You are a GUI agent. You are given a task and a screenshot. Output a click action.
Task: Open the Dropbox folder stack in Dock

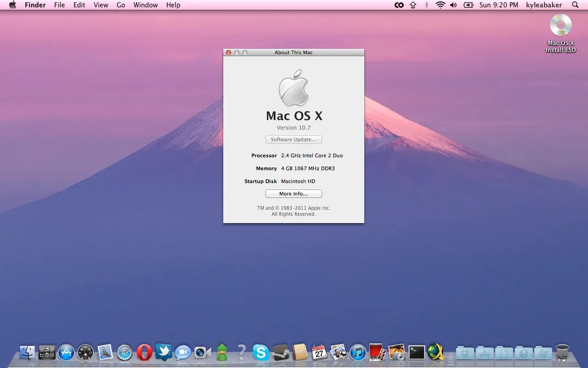coord(465,353)
